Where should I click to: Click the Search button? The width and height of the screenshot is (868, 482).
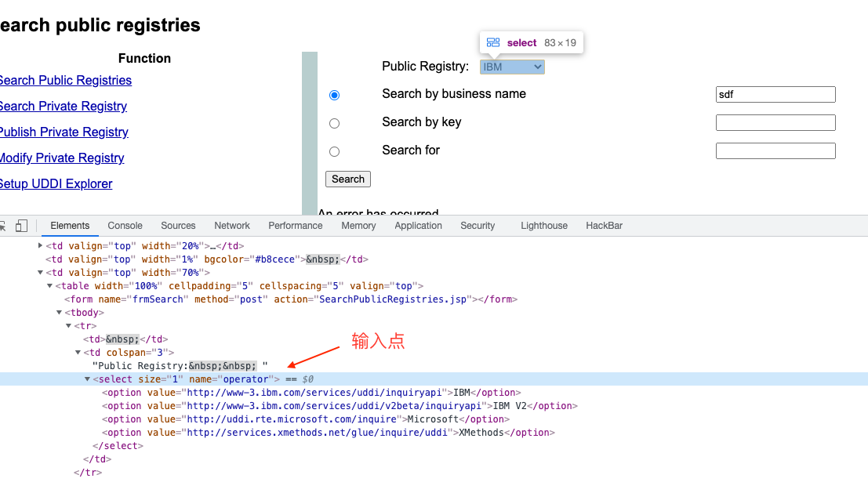click(x=348, y=179)
